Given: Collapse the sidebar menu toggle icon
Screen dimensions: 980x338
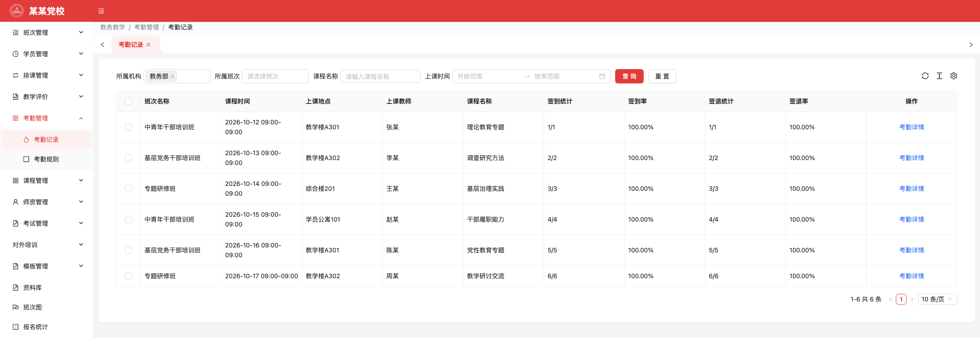Looking at the screenshot, I should (x=101, y=11).
